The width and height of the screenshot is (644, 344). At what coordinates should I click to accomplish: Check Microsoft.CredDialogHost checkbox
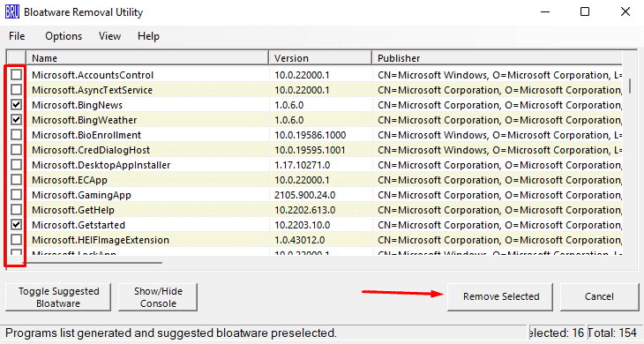pos(17,149)
